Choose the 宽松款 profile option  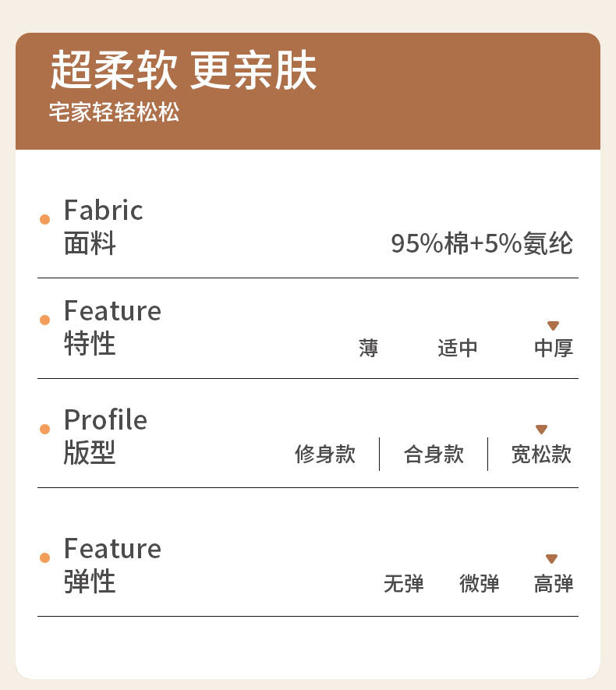(x=541, y=455)
